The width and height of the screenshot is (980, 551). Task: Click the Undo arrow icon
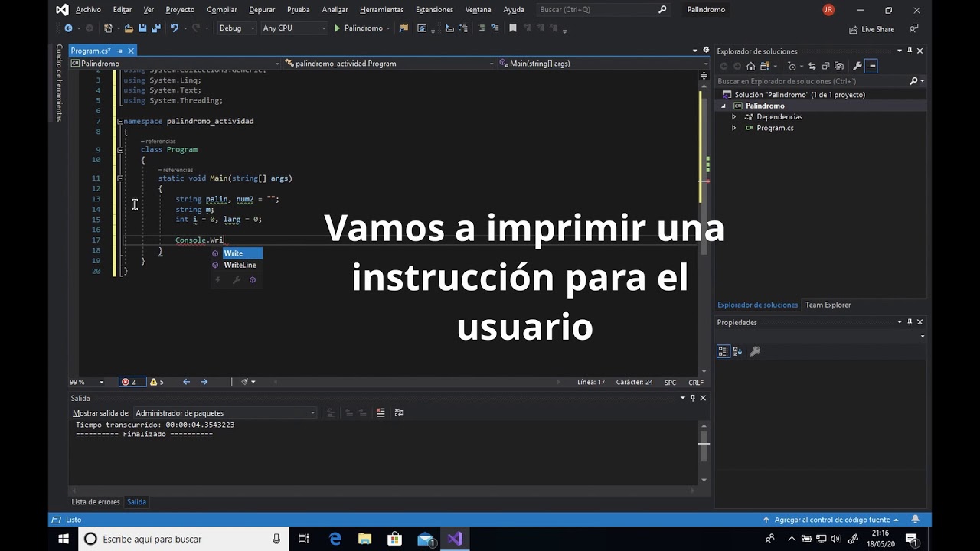[x=175, y=28]
